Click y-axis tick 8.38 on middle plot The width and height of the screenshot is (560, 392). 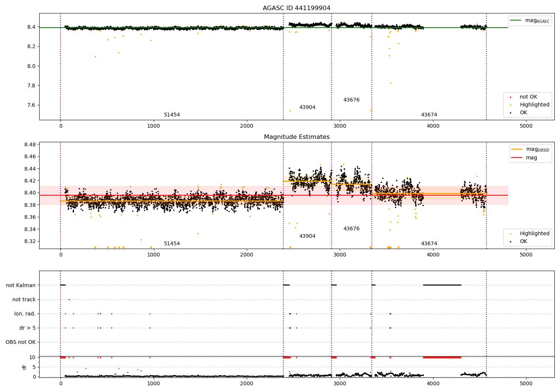click(x=29, y=205)
